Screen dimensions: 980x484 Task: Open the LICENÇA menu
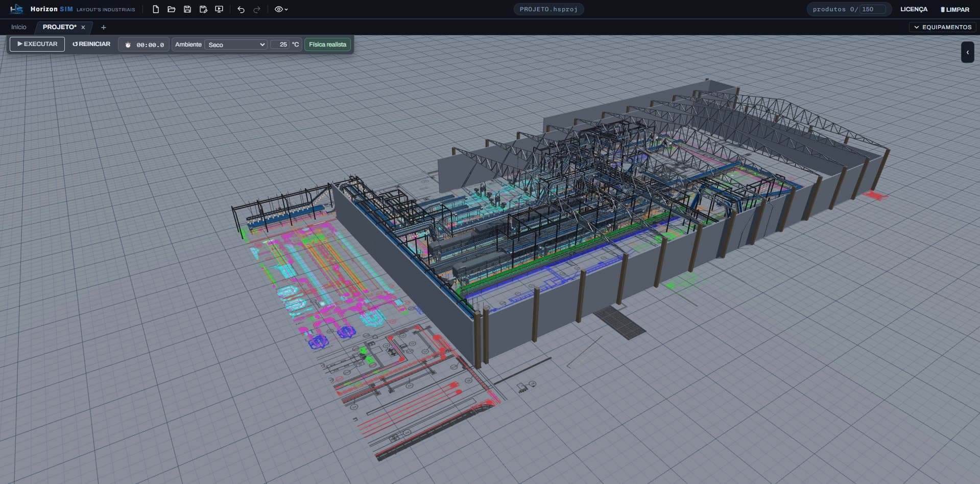pos(914,9)
